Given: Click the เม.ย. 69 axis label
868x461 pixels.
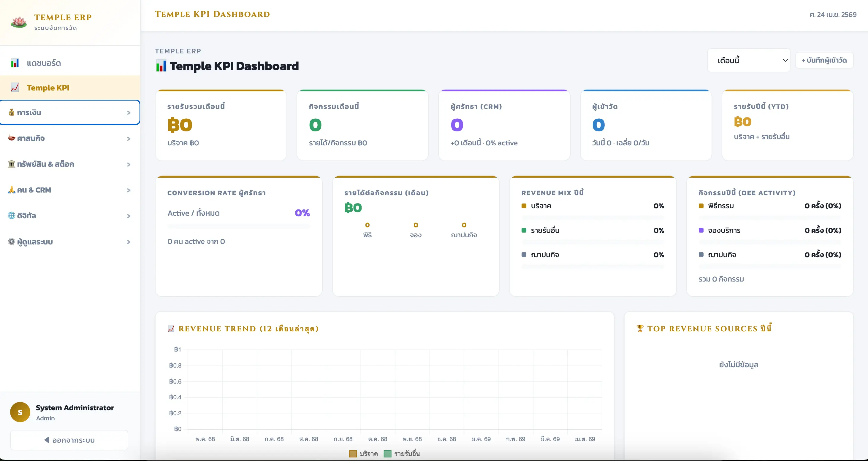Looking at the screenshot, I should 585,439.
